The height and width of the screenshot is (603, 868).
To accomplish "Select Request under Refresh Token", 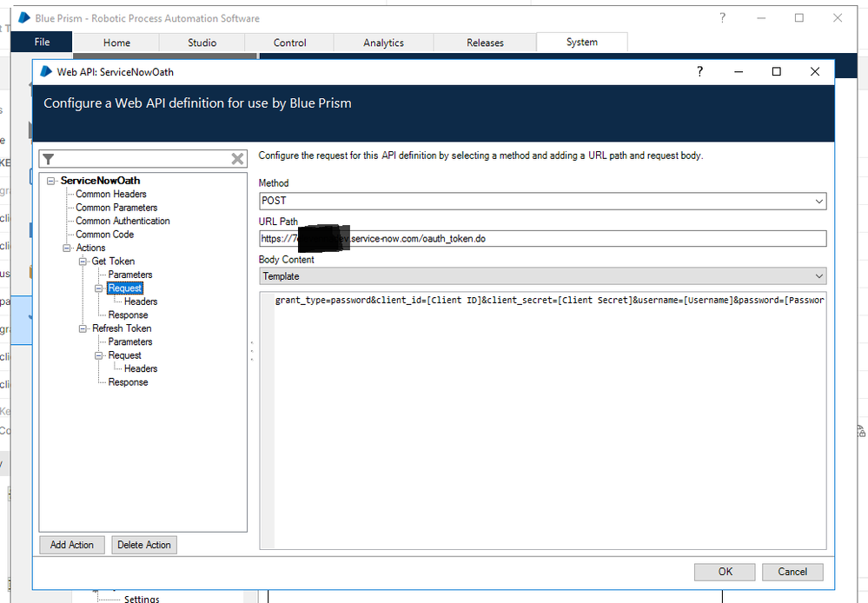I will [124, 355].
